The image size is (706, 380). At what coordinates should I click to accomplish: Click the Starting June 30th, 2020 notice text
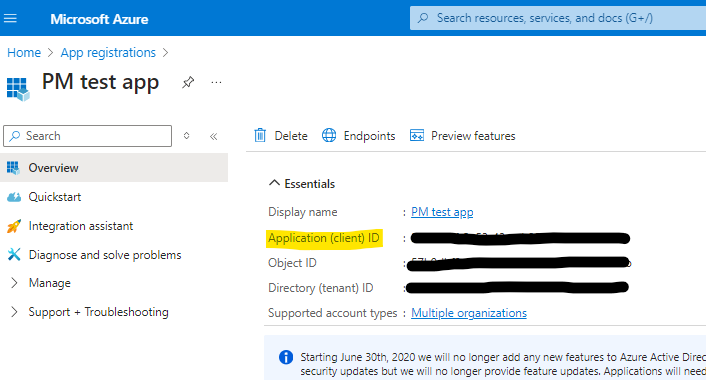[503, 364]
